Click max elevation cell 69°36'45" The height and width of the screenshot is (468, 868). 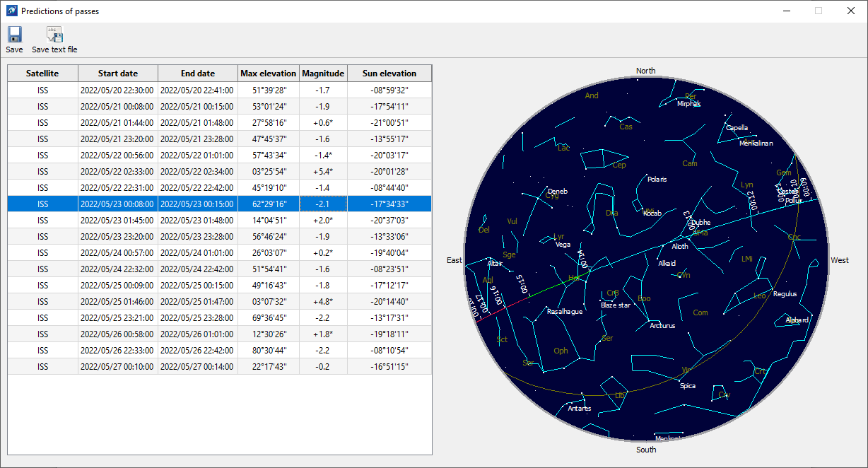(x=269, y=317)
